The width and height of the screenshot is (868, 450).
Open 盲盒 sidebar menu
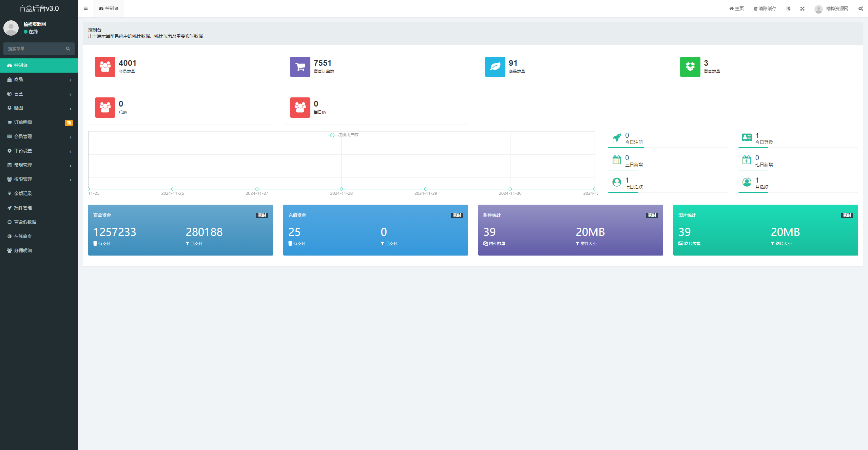[39, 94]
